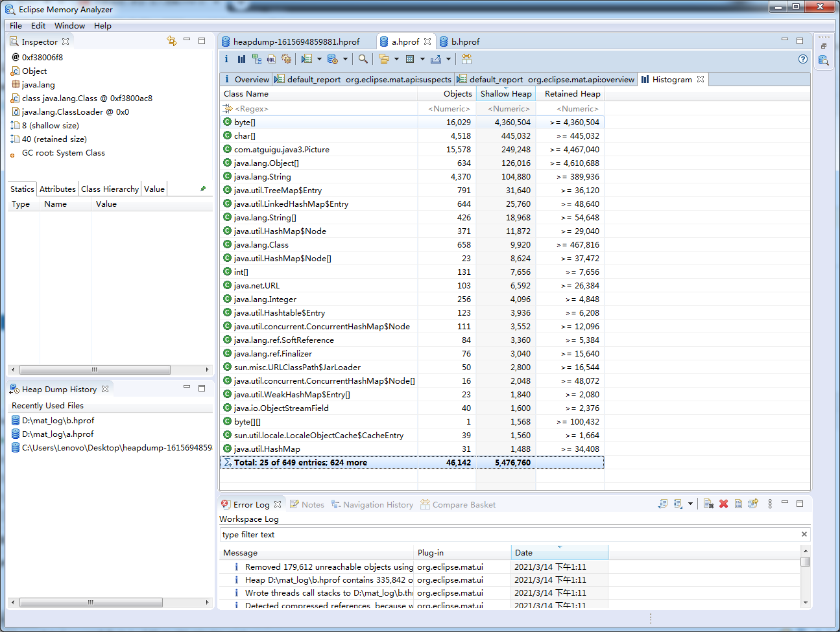
Task: Pin the Inspector tab with pushpin icon
Action: [203, 189]
